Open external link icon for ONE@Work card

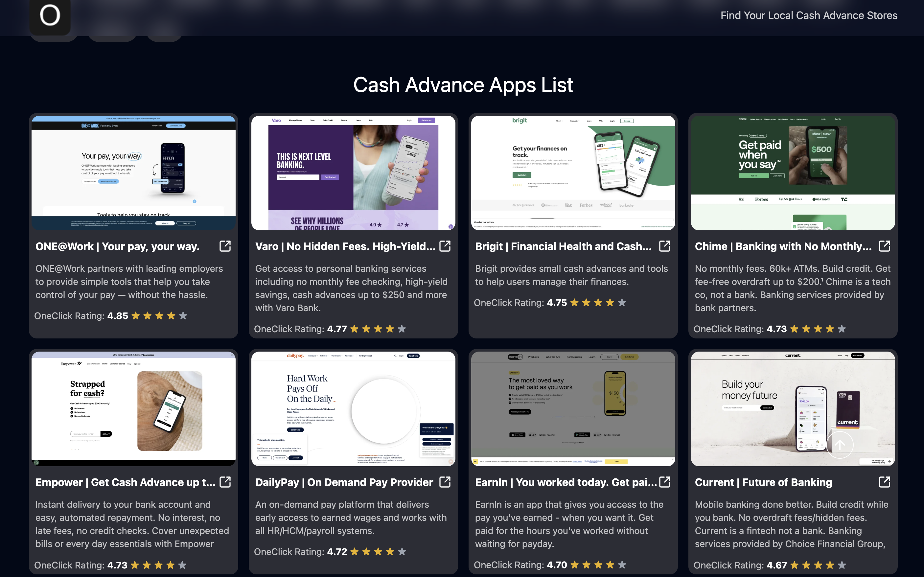tap(225, 246)
